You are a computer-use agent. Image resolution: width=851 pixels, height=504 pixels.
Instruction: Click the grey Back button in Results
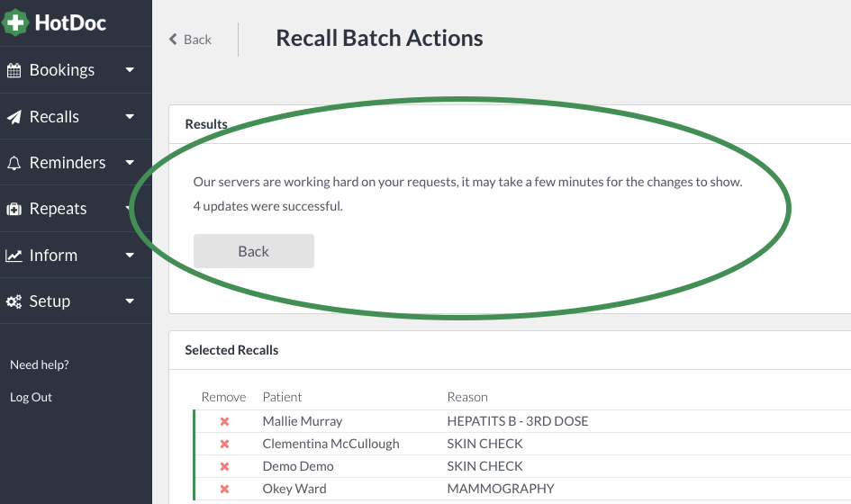tap(253, 251)
